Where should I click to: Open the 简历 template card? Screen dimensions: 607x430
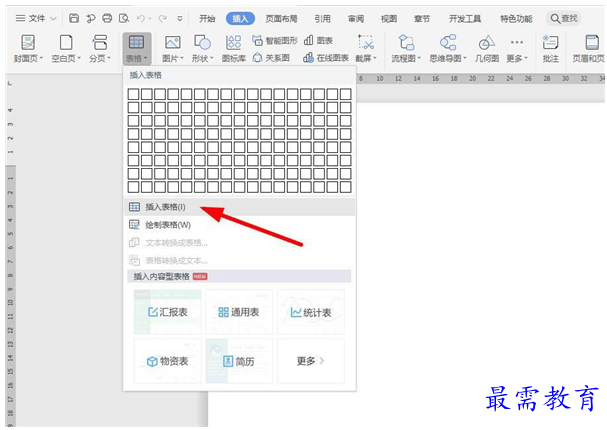239,361
